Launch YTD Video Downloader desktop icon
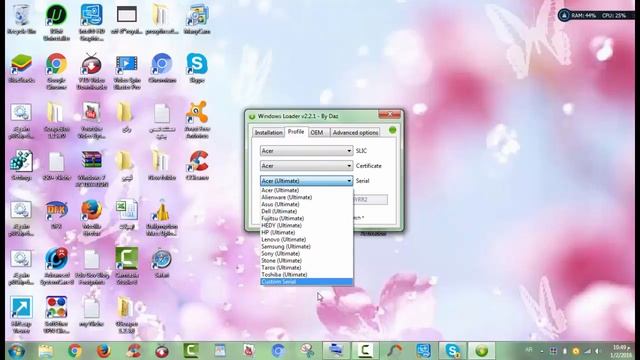Screen dimensions: 640x360 [x=91, y=71]
